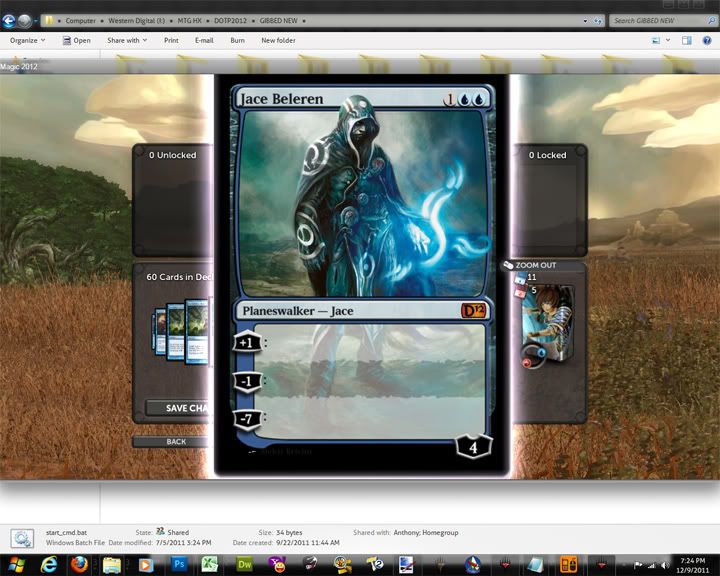Viewport: 720px width, 576px height.
Task: Click the blue card count 11
Action: click(532, 277)
